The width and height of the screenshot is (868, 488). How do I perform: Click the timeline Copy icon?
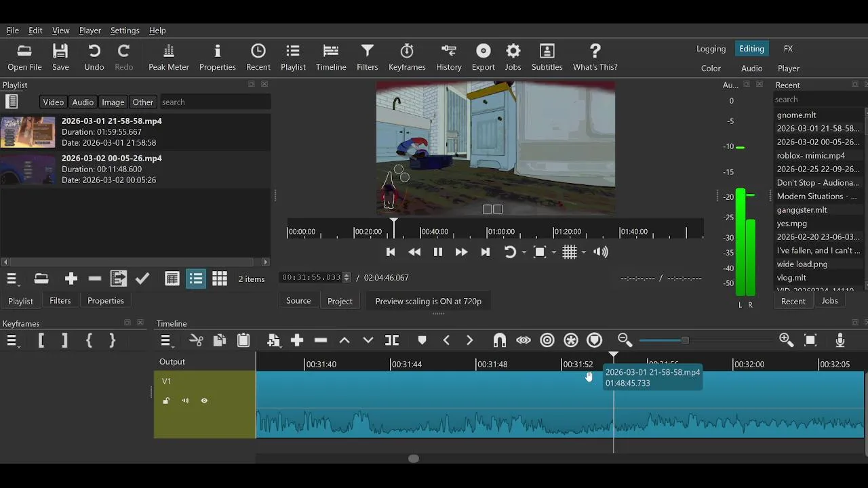tap(220, 340)
